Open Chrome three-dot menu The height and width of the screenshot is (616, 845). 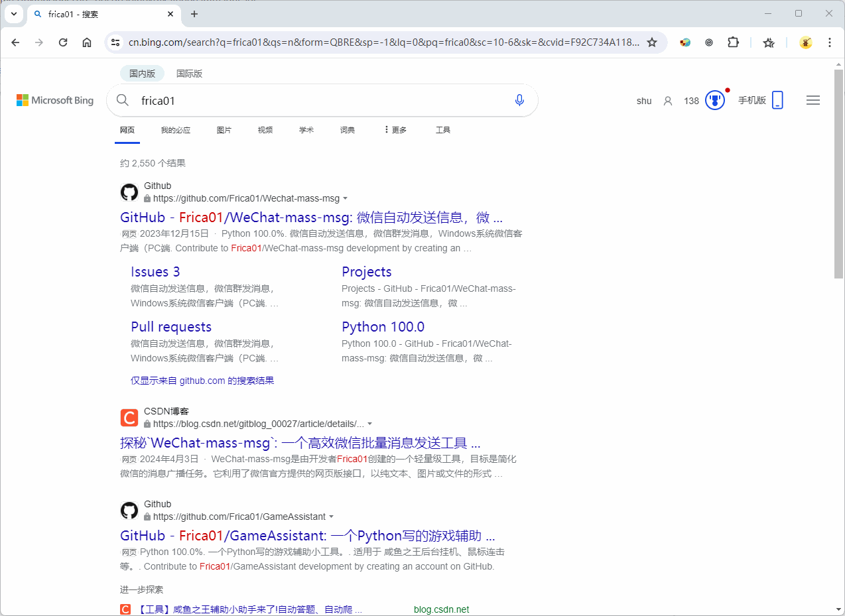click(830, 42)
